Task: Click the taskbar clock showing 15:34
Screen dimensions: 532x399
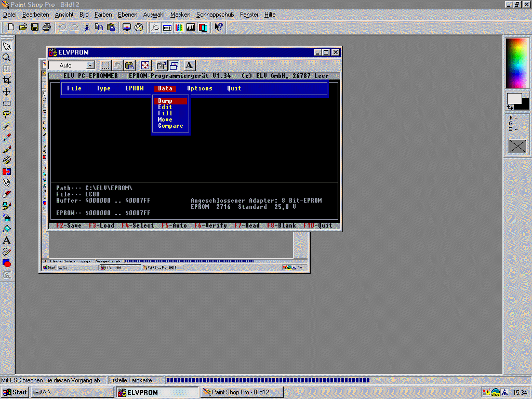Action: [x=520, y=393]
